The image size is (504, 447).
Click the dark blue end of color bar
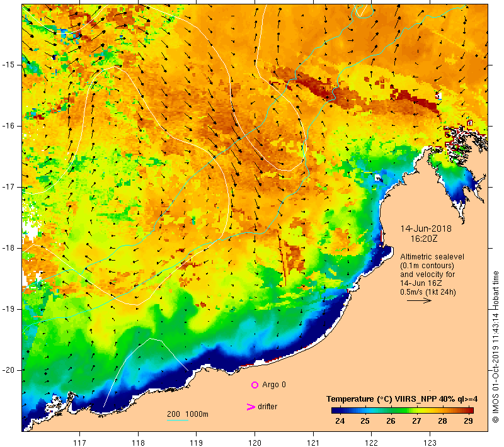(335, 410)
